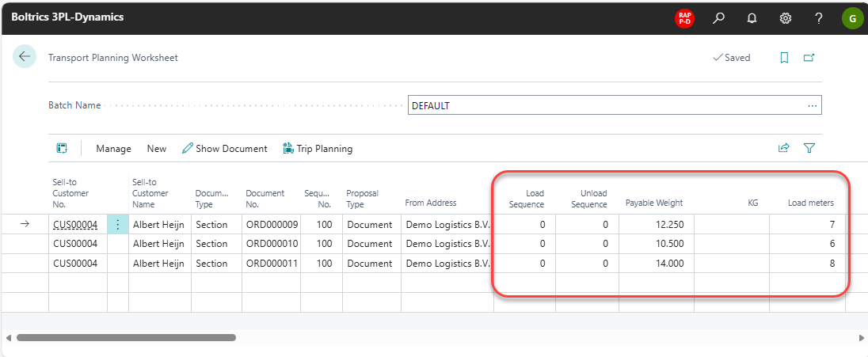Open row options menu for ORD000009
The image size is (868, 357).
tap(118, 224)
